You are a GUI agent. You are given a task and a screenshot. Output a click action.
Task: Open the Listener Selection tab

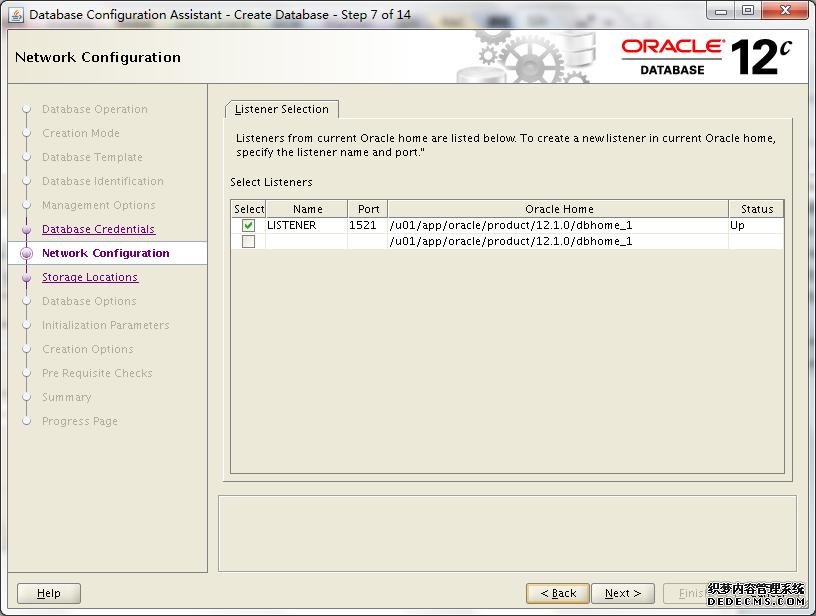[282, 109]
